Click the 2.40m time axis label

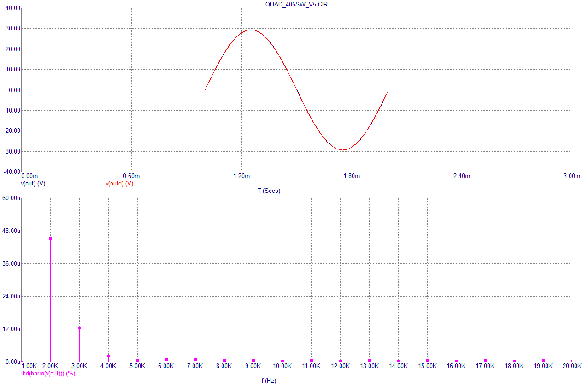tap(462, 176)
